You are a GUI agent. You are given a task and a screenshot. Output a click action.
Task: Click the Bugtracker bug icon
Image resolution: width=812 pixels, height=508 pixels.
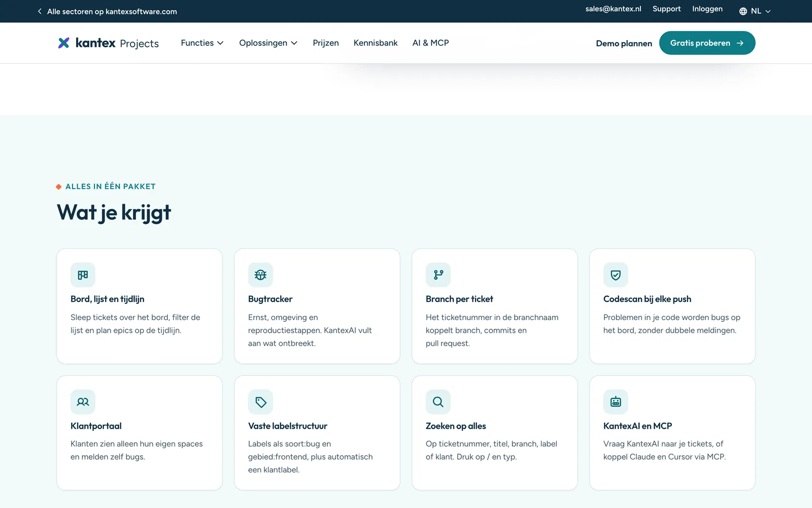tap(260, 275)
